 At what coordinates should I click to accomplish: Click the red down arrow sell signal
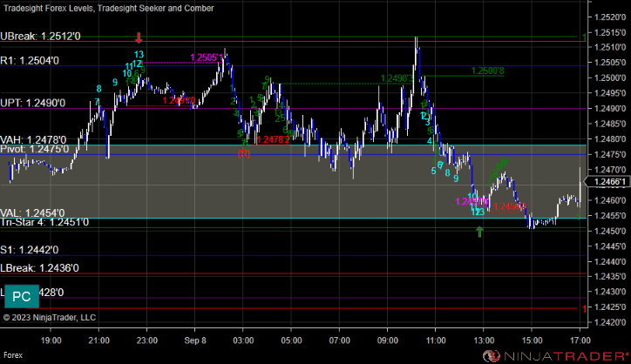tap(139, 37)
